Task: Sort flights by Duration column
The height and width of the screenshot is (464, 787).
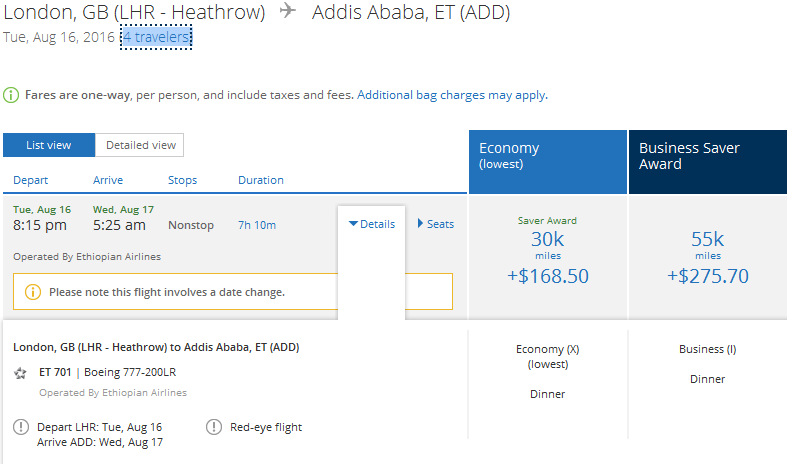Action: (260, 180)
